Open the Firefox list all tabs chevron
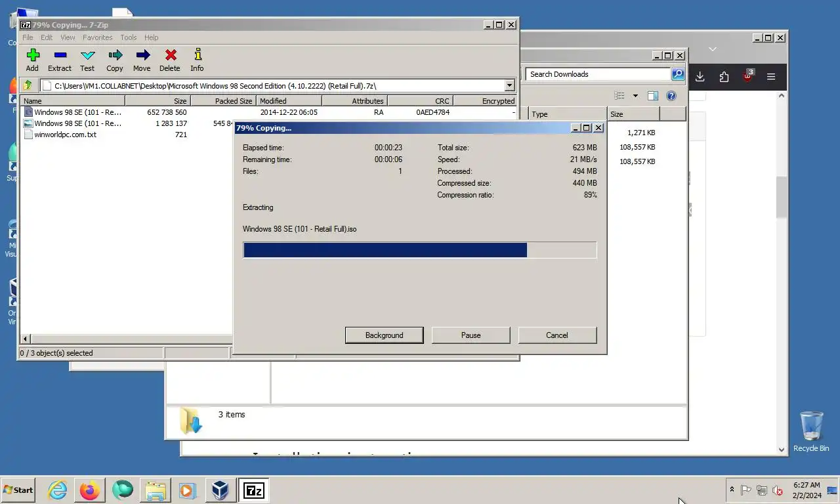 coord(713,49)
